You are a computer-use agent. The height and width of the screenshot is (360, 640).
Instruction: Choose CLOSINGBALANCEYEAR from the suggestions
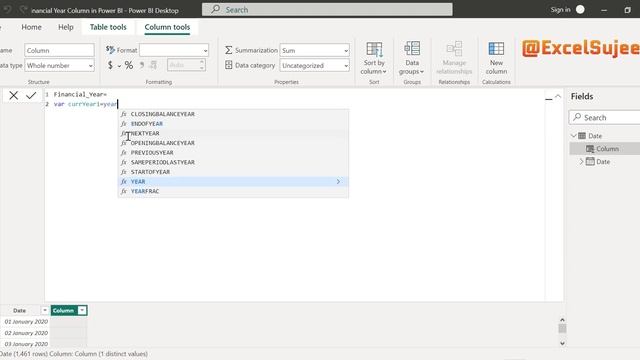tap(233, 114)
